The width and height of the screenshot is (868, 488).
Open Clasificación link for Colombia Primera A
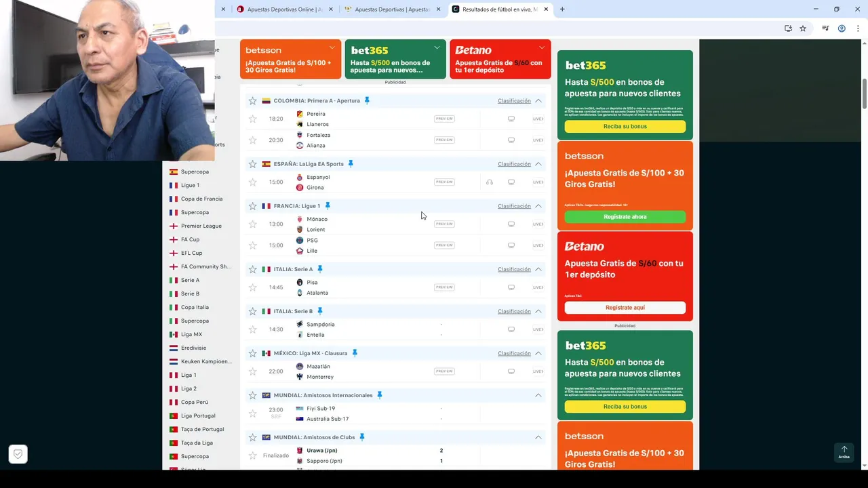coord(514,100)
